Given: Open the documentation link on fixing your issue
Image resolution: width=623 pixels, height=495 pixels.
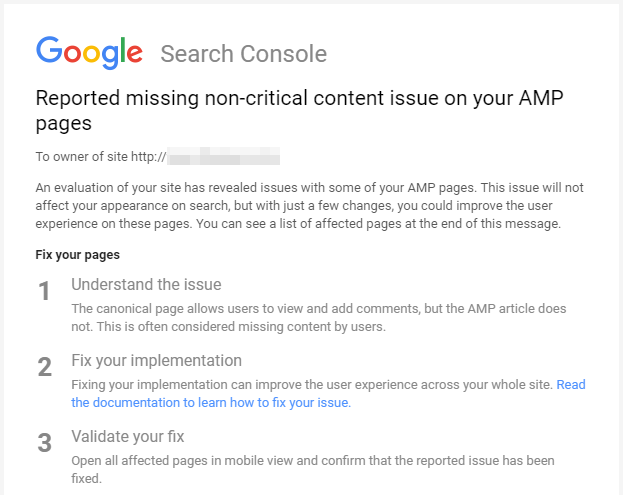Looking at the screenshot, I should coord(328,393).
